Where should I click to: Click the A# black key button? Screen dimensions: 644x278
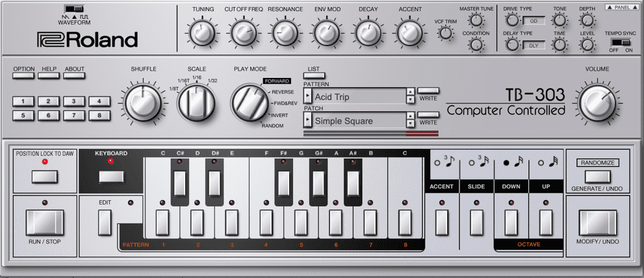coord(353,184)
